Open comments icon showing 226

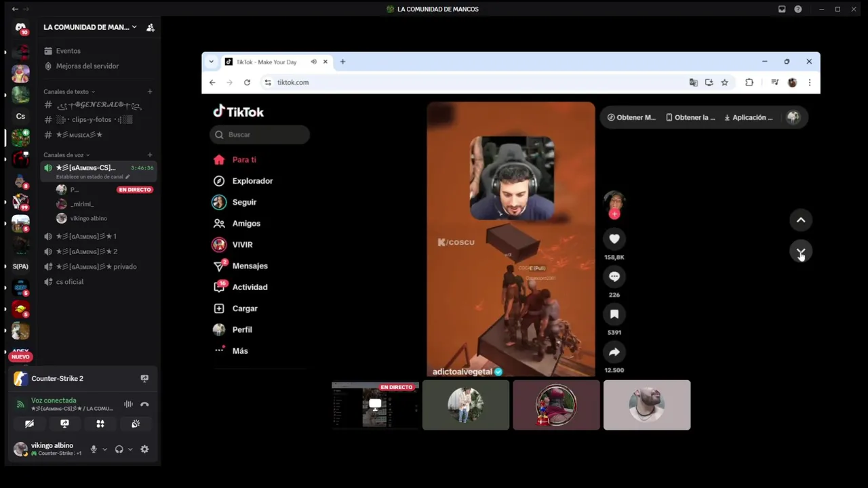click(x=614, y=277)
